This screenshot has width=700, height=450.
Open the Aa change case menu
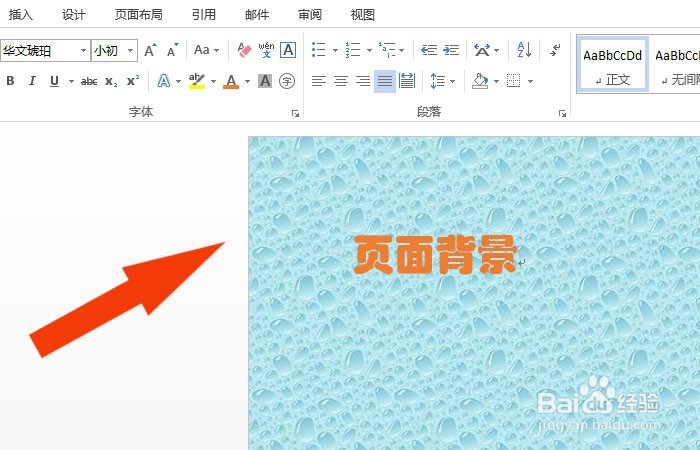(206, 50)
